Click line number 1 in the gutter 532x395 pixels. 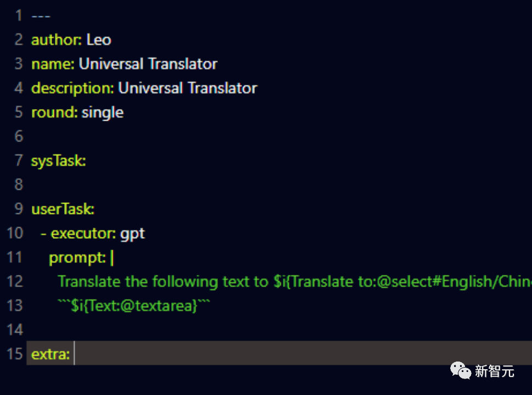(x=19, y=16)
